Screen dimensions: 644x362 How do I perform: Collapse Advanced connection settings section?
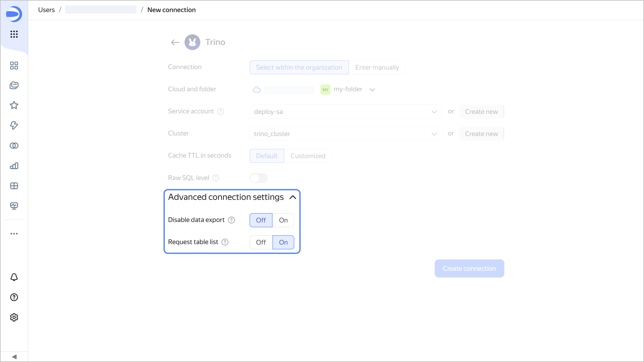293,197
